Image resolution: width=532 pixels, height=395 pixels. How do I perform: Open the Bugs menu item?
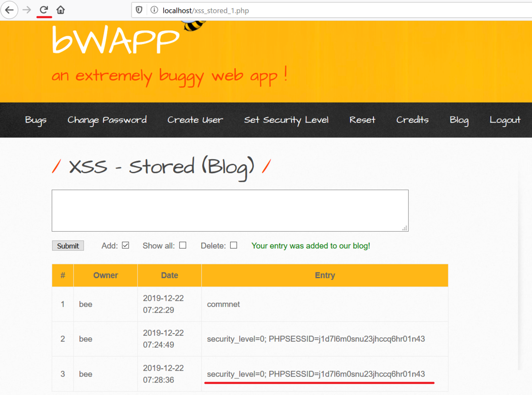(x=36, y=120)
